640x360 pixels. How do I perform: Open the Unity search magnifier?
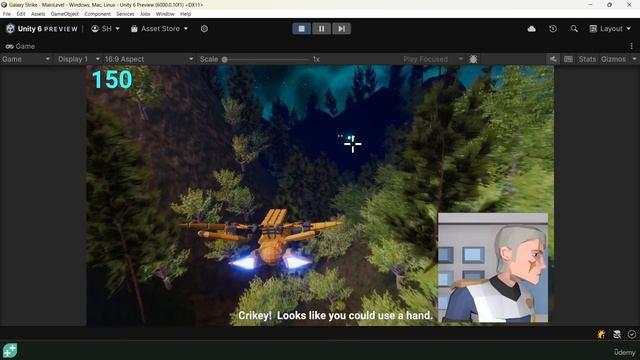tap(574, 29)
